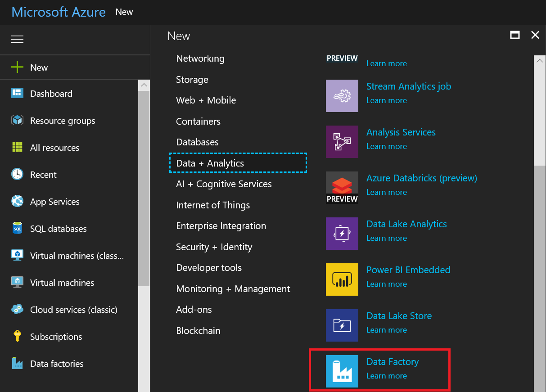Click the Stream Analytics job tile icon
Image resolution: width=546 pixels, height=392 pixels.
pos(342,96)
